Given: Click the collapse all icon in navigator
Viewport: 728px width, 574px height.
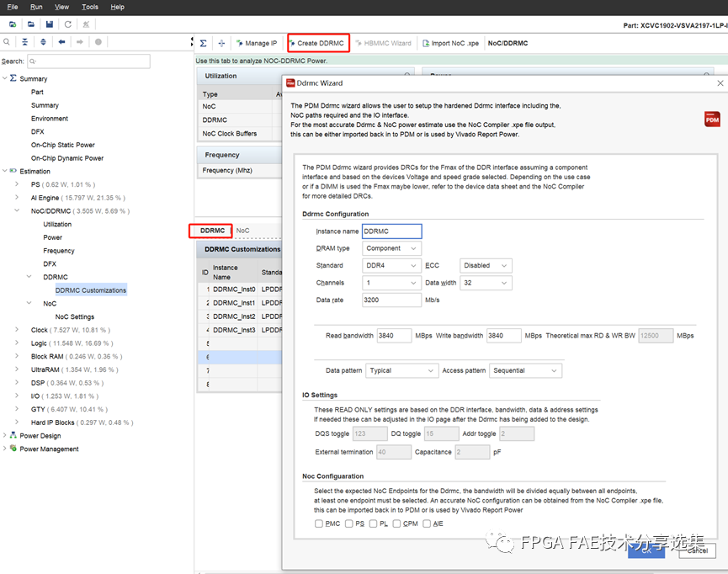Looking at the screenshot, I should point(24,42).
